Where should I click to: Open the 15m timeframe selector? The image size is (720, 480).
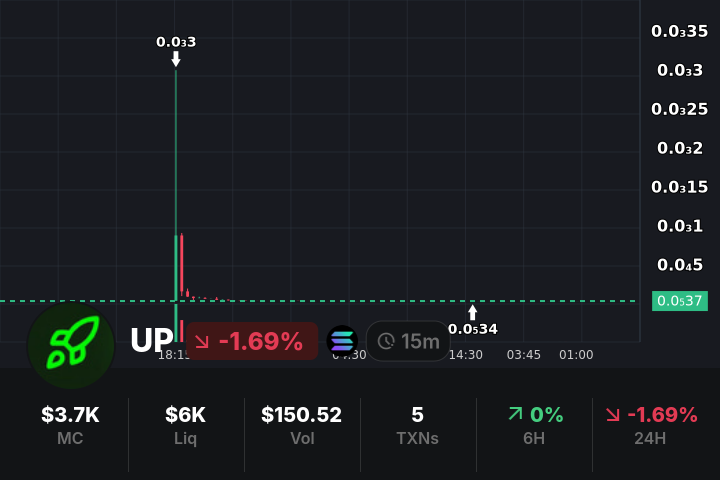[408, 341]
